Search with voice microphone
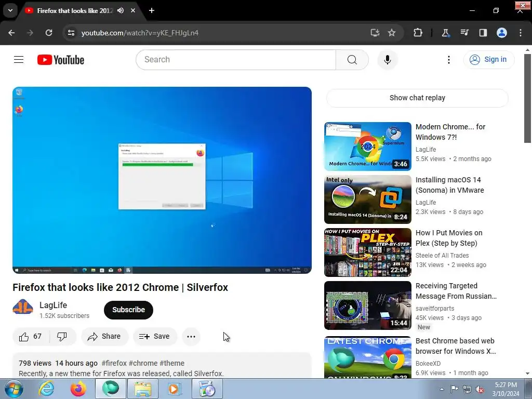Viewport: 532px width, 399px height. pos(388,60)
